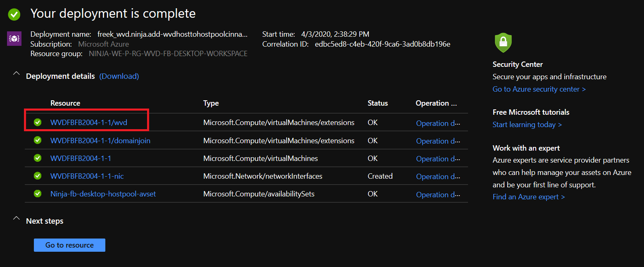Open the WVDFBFB2004-1-1/domainjoin resource link
Screen dimensions: 644x267
coord(100,141)
